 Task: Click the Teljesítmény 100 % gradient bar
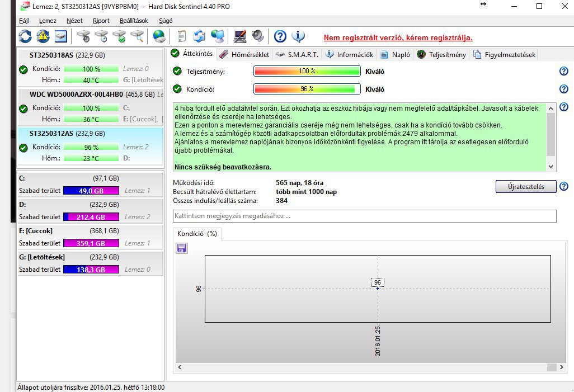(307, 72)
